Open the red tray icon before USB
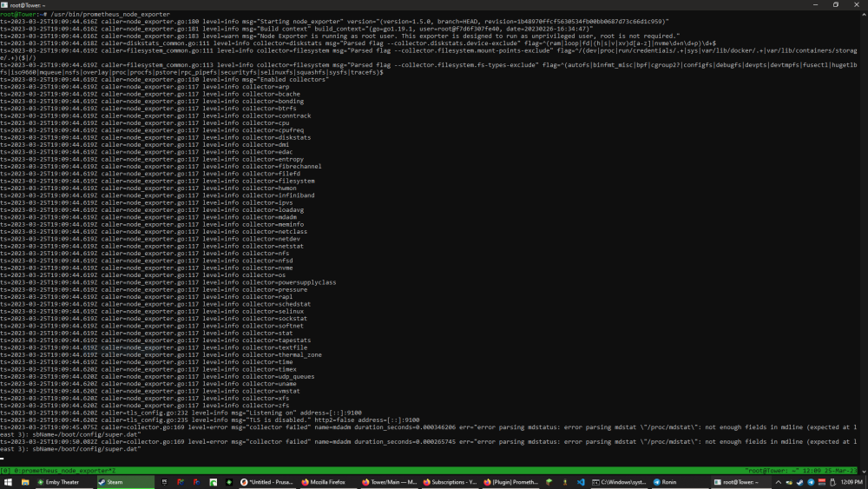 pos(822,482)
